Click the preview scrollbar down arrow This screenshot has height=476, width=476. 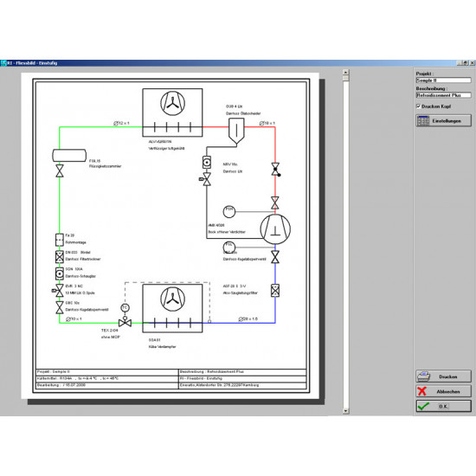[x=345, y=411]
